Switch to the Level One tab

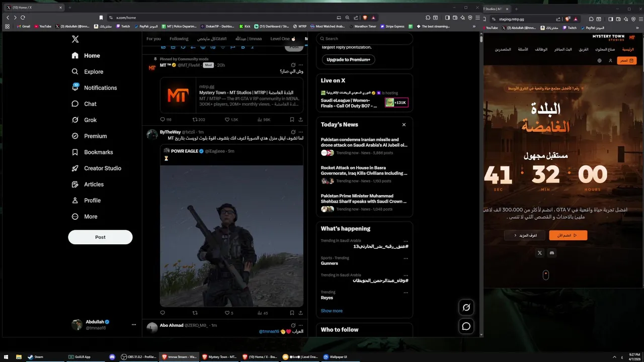click(282, 39)
